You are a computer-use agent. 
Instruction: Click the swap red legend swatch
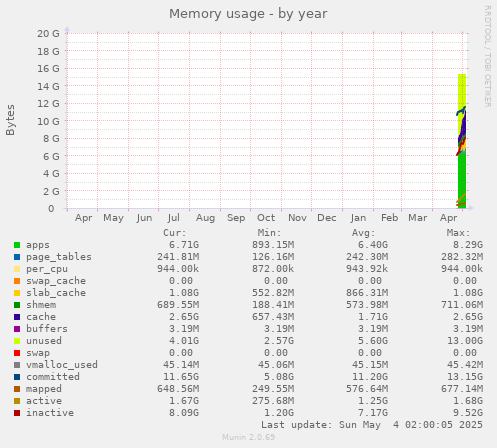click(x=17, y=353)
